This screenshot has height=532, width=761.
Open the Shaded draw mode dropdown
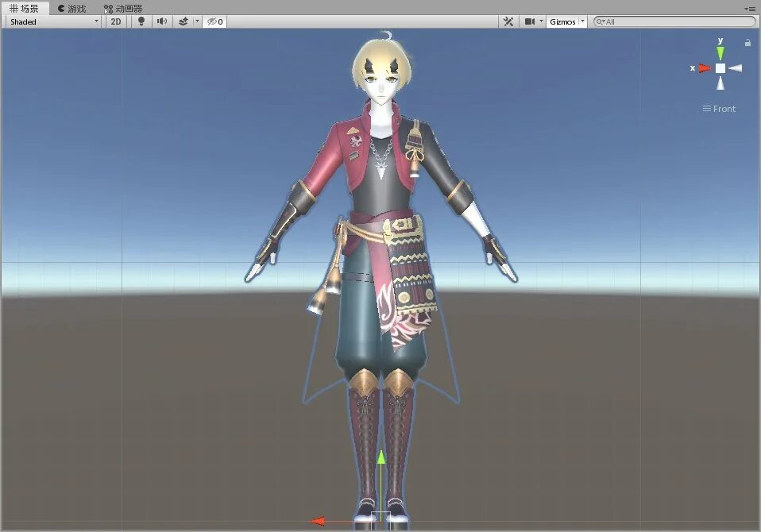[x=54, y=21]
